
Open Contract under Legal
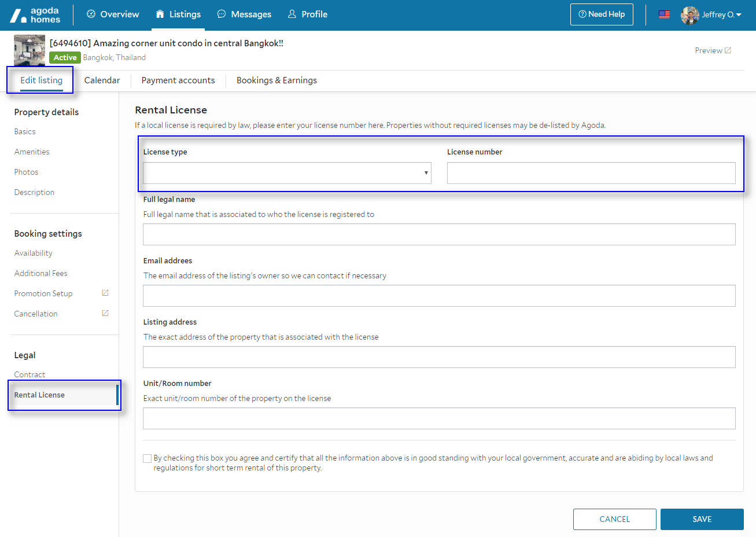click(29, 374)
